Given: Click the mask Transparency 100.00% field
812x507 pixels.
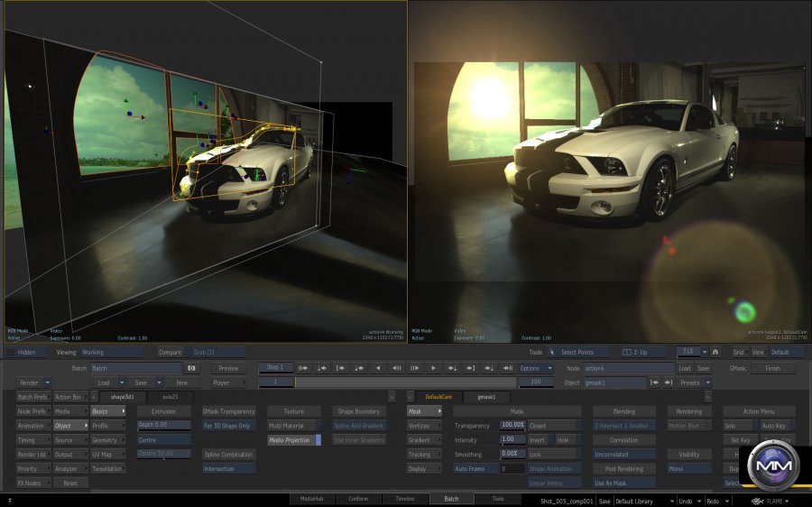Looking at the screenshot, I should (512, 426).
